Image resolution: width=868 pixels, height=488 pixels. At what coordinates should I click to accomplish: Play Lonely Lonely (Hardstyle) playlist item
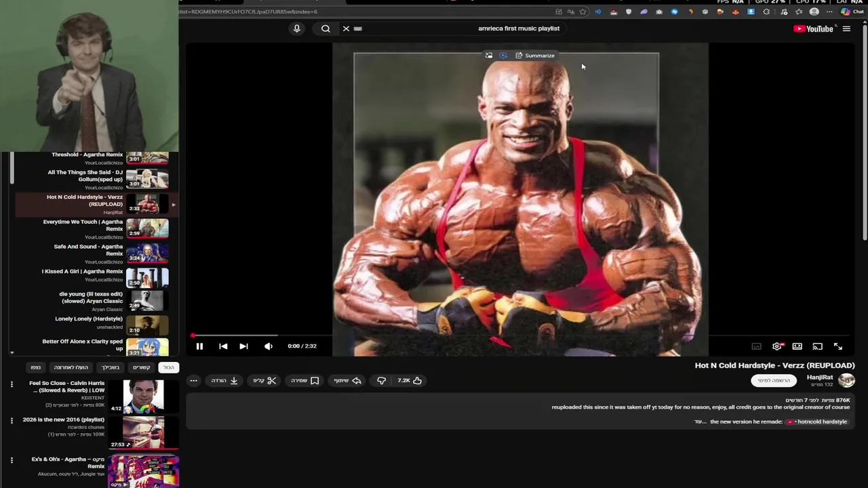95,326
